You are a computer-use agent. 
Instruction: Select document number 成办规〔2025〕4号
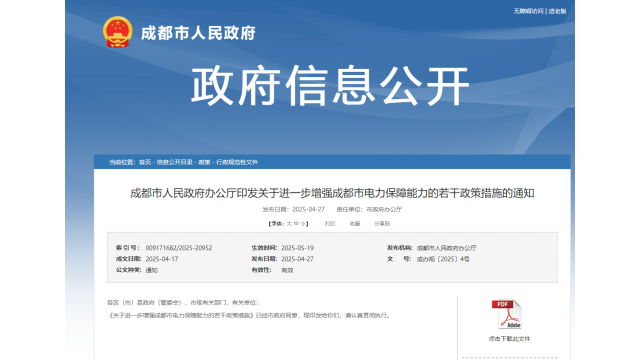point(443,259)
